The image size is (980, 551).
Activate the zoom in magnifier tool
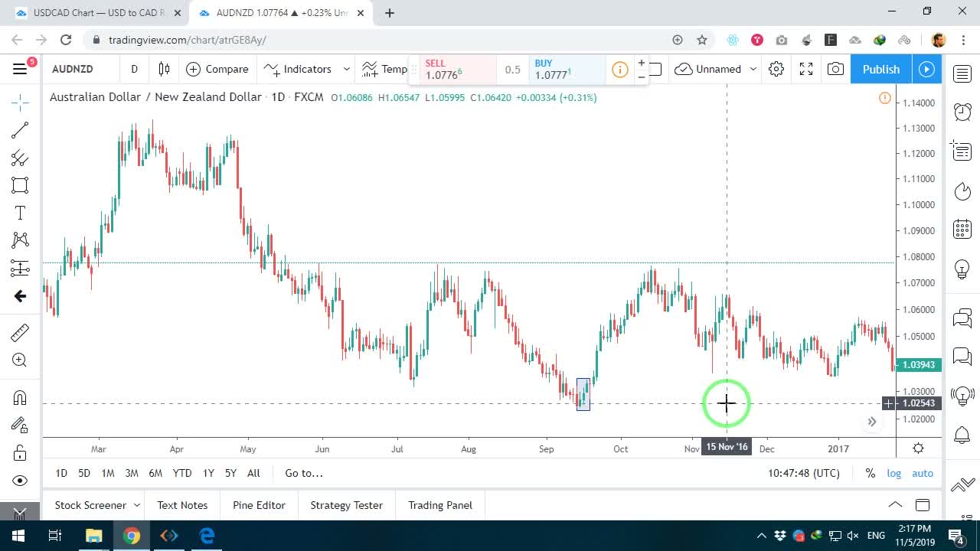tap(20, 360)
